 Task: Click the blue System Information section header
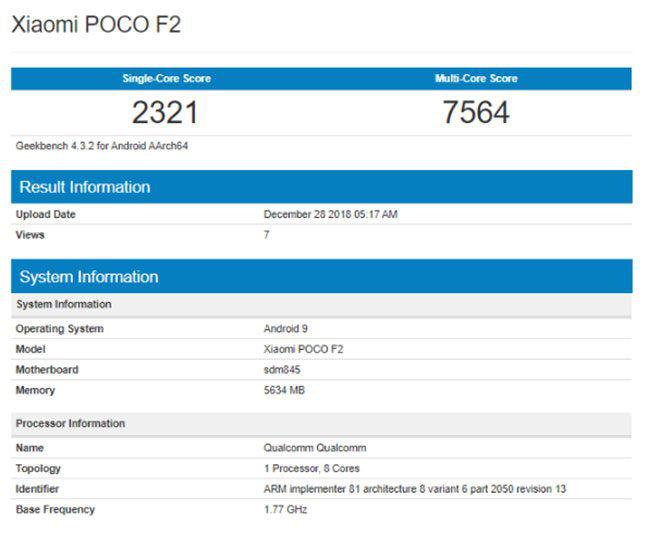point(322,277)
